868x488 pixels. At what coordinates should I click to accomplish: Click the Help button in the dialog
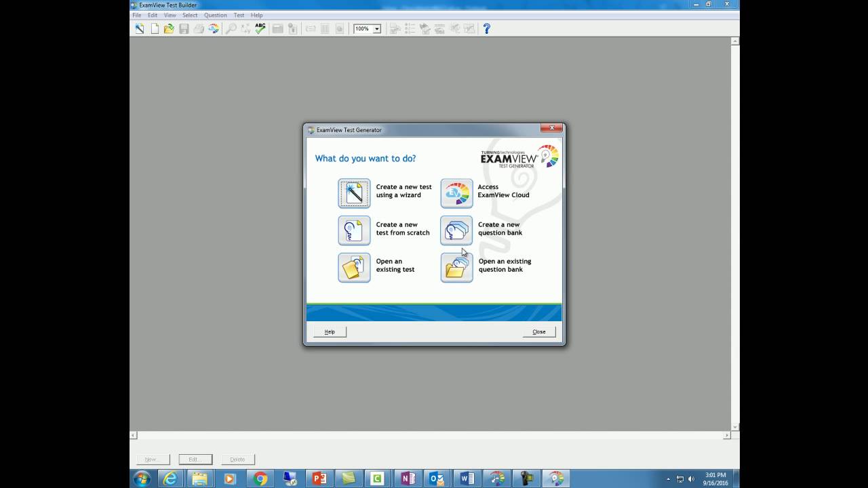(x=330, y=331)
